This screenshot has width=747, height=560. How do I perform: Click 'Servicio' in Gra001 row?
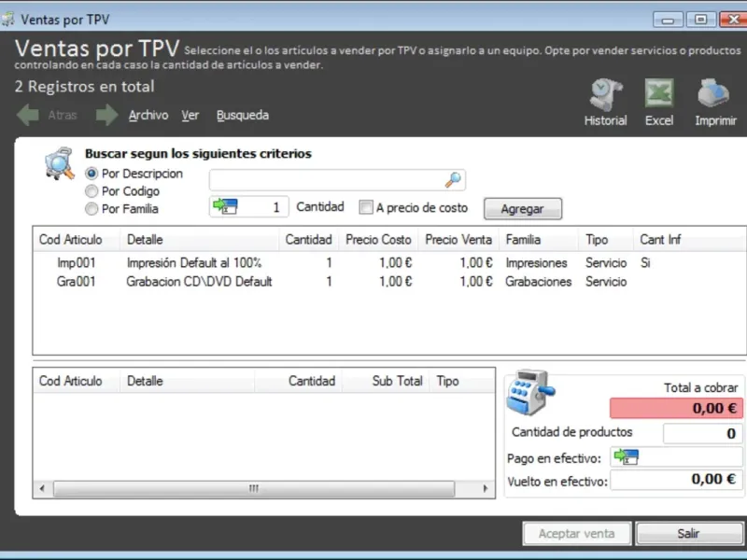pyautogui.click(x=606, y=282)
